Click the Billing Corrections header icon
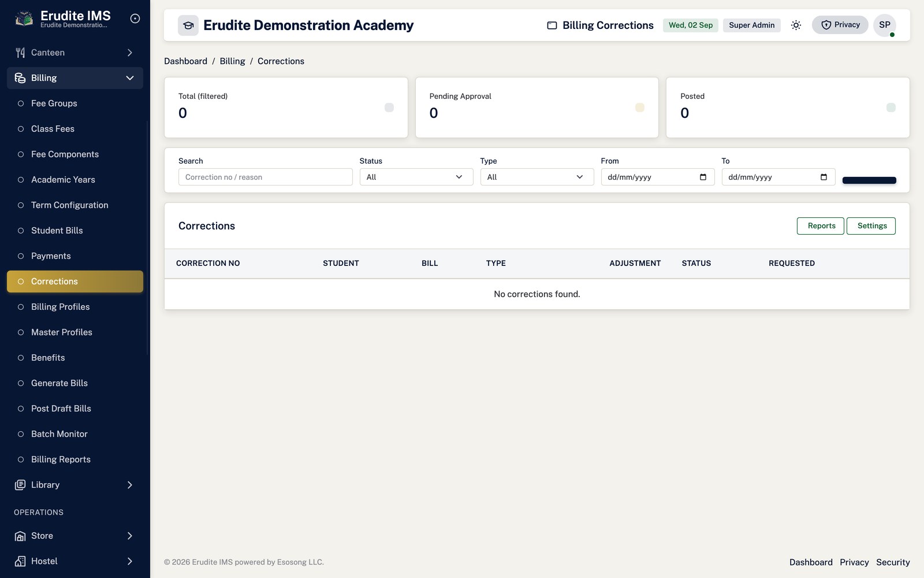Image resolution: width=924 pixels, height=578 pixels. coord(552,25)
